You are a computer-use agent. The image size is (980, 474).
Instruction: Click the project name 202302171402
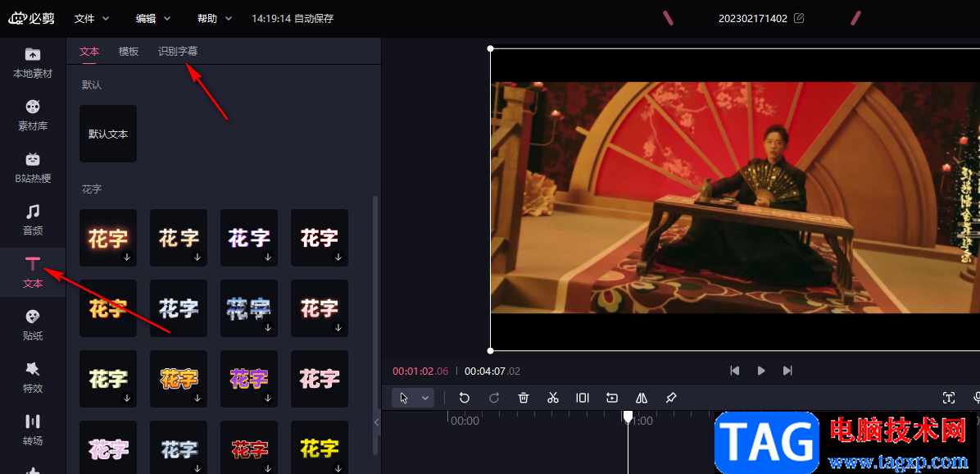pos(752,18)
